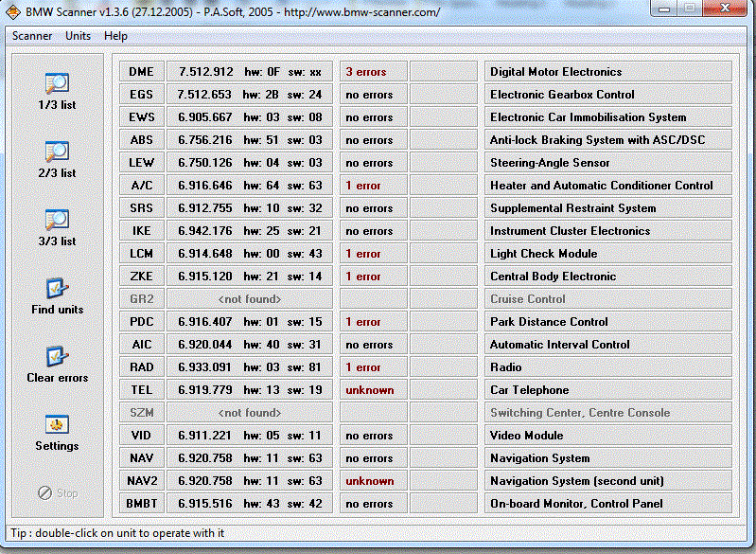Select the DME unit button
Image resolution: width=756 pixels, height=554 pixels.
coord(142,72)
